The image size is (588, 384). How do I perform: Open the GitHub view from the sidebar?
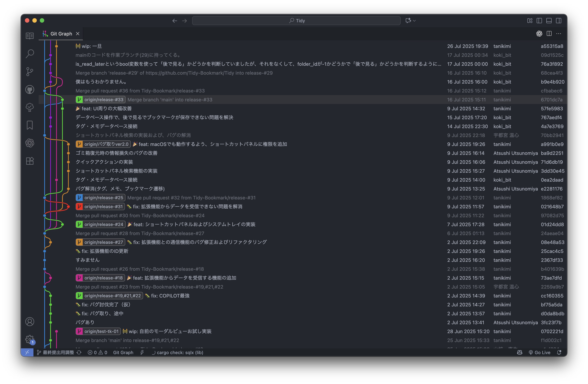30,89
